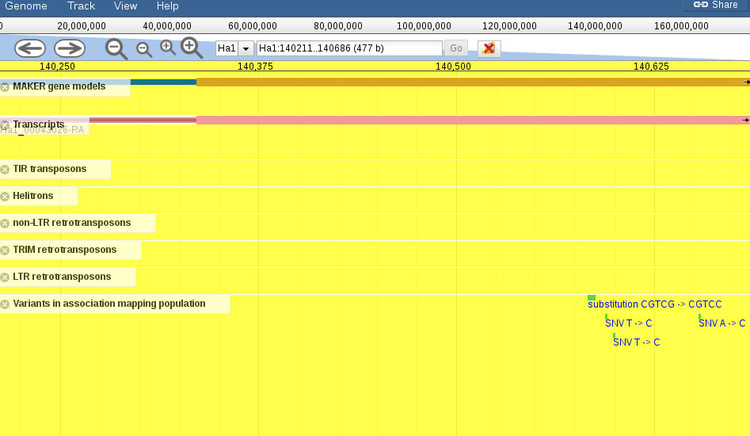Close the non-LTR retrotransposons track
The height and width of the screenshot is (436, 750).
point(5,223)
